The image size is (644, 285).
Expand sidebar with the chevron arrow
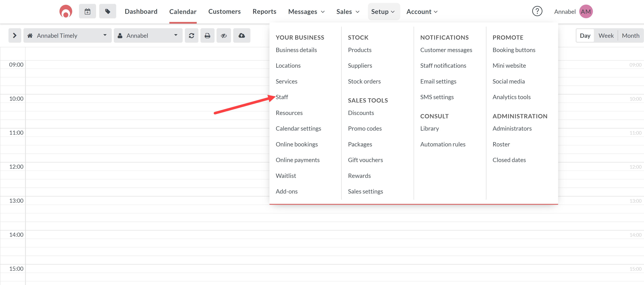pos(15,36)
